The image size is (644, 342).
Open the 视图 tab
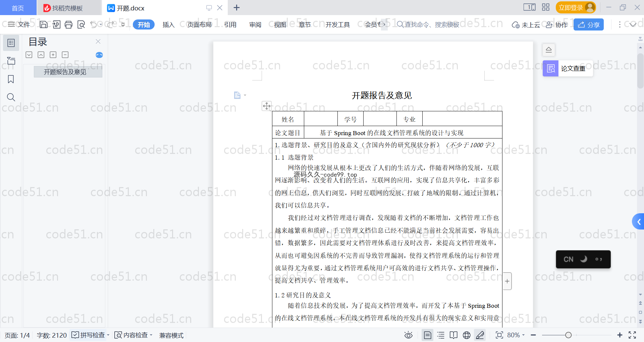tap(280, 24)
